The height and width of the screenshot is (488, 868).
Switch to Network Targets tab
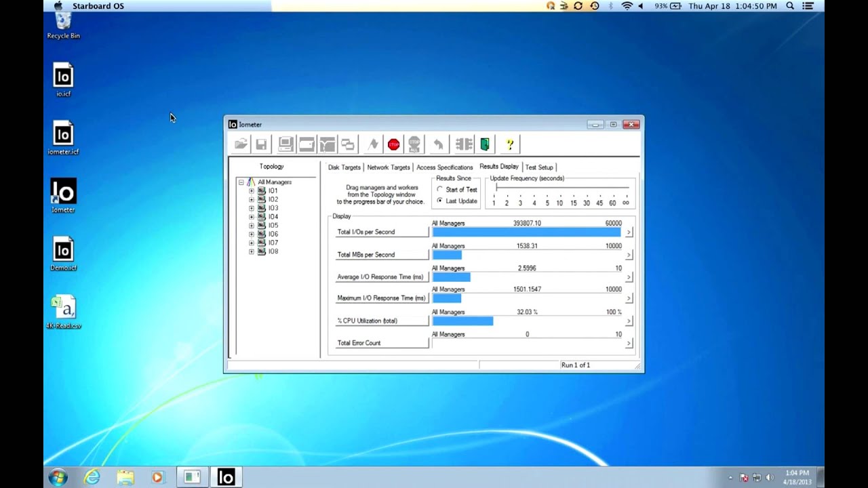pos(389,167)
